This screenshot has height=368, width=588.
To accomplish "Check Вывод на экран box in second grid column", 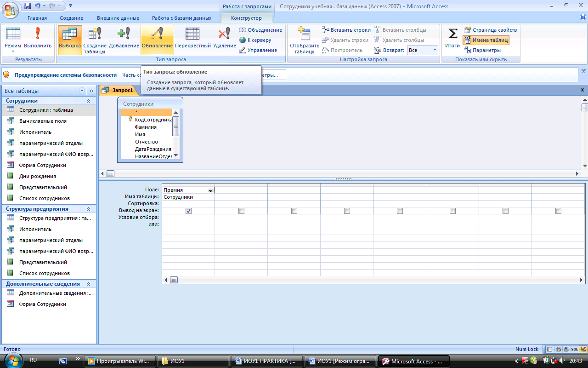I will 241,211.
